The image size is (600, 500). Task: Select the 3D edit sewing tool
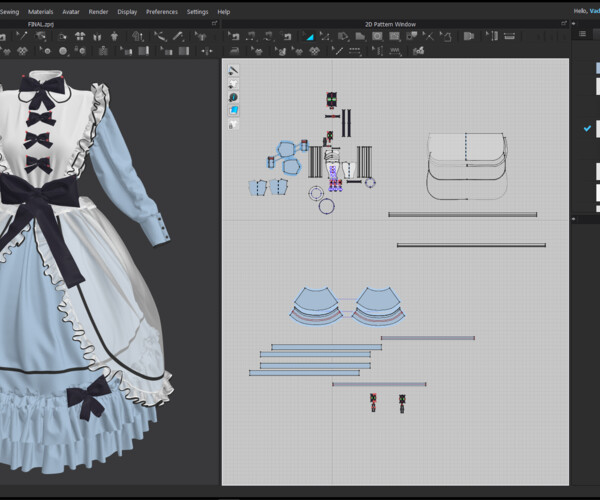[160, 37]
